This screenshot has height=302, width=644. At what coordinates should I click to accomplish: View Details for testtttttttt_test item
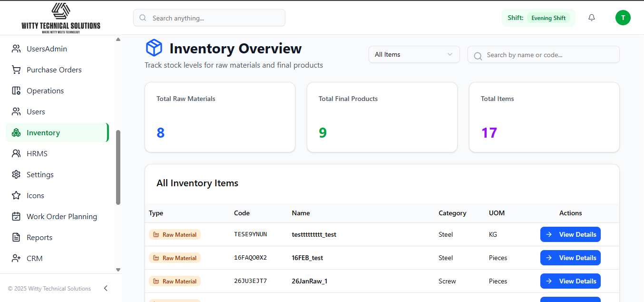570,234
